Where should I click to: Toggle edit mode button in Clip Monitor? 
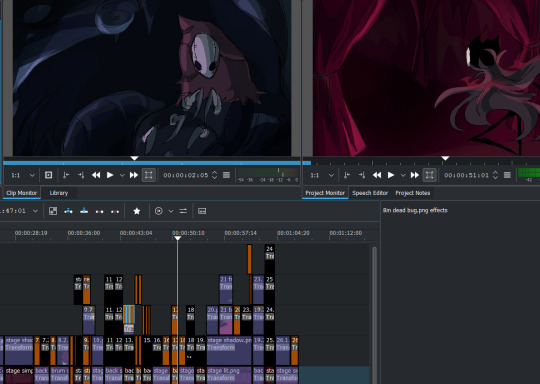tap(148, 175)
